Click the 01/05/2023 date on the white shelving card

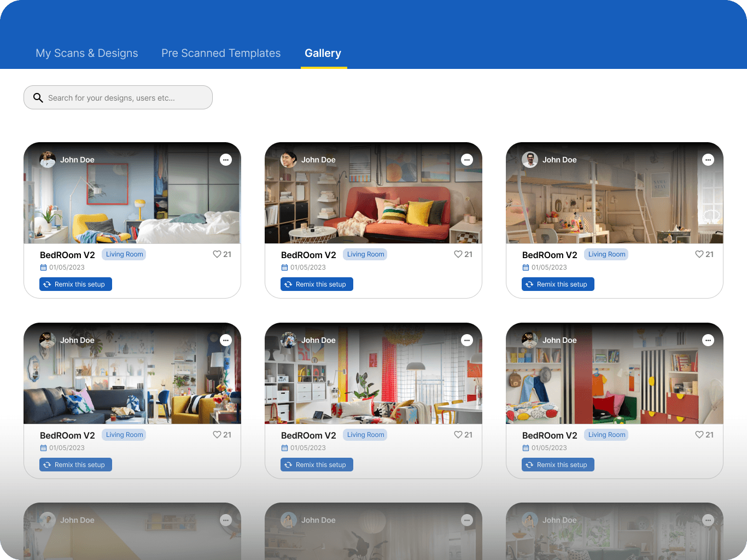(308, 448)
